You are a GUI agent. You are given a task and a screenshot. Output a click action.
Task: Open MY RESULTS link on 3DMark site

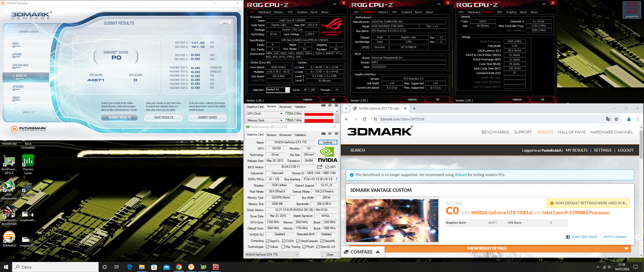pyautogui.click(x=577, y=150)
